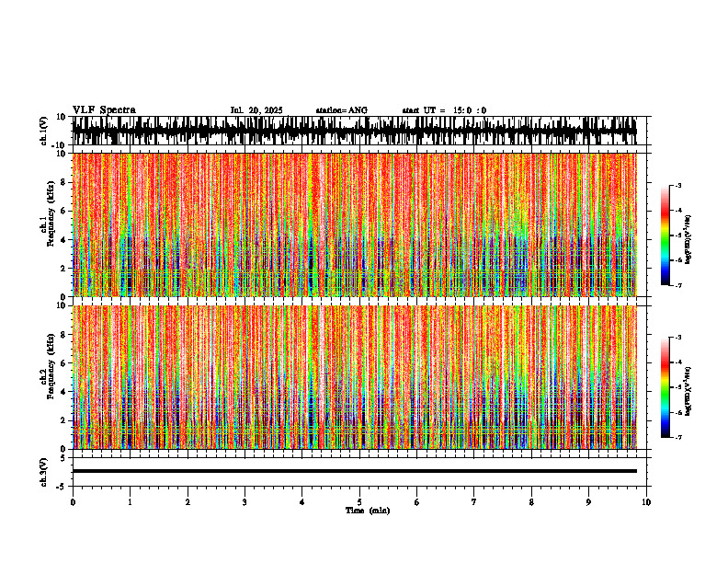Click the upper colorbar beside ch.1 spectrogram
The width and height of the screenshot is (728, 563).
(x=665, y=236)
